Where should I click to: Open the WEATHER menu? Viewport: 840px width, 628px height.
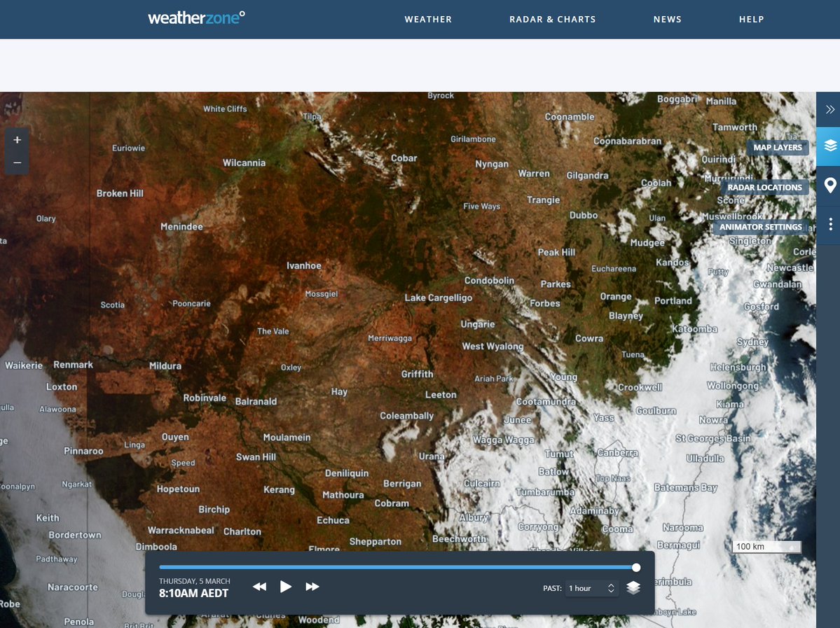pyautogui.click(x=428, y=20)
